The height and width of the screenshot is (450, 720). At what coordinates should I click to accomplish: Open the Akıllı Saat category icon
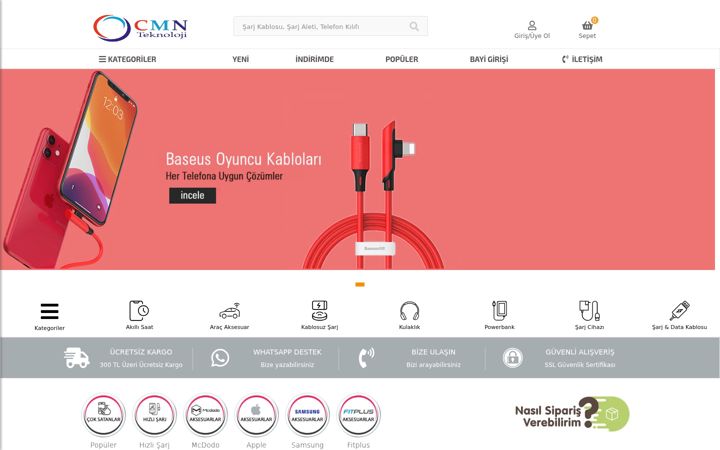click(x=139, y=311)
